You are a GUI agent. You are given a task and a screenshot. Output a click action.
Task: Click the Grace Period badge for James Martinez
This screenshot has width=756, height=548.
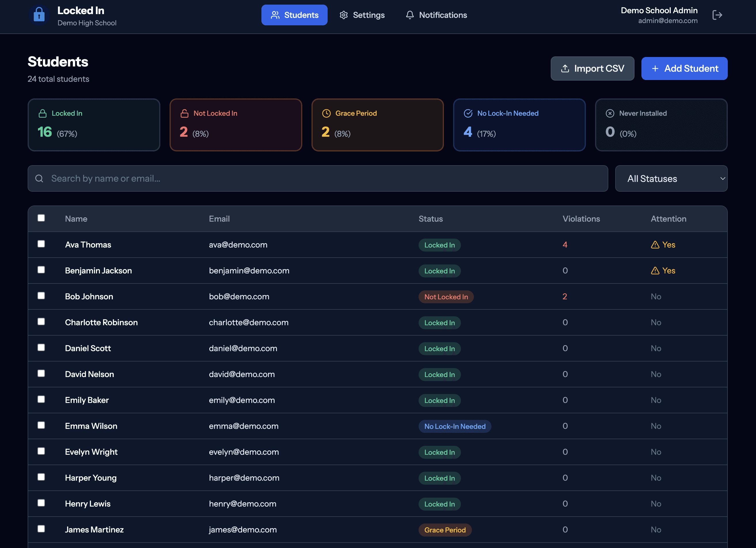[445, 530]
